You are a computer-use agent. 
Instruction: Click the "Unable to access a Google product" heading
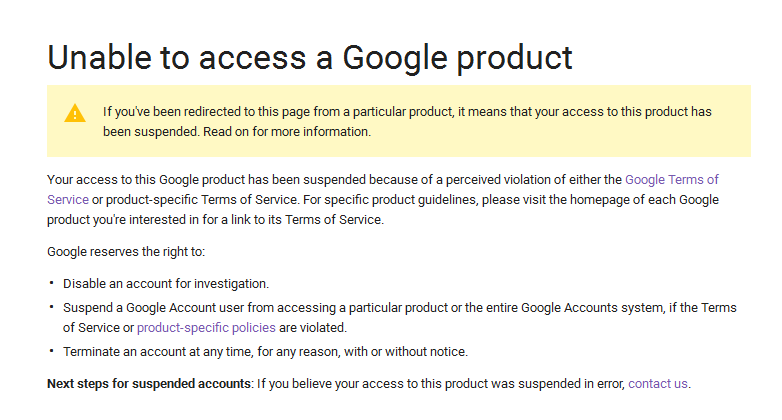coord(310,57)
